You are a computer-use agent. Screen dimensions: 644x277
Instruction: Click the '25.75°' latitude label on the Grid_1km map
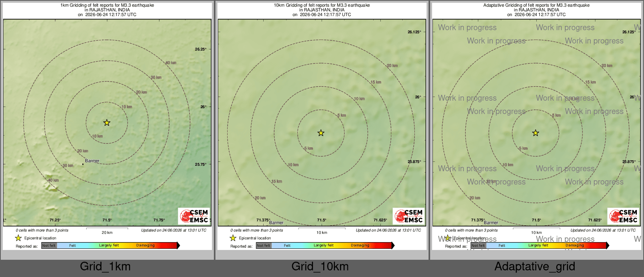(x=201, y=165)
